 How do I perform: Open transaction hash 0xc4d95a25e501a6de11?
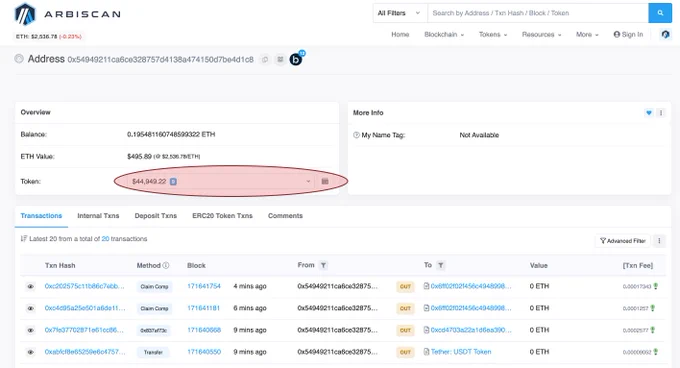tap(85, 308)
